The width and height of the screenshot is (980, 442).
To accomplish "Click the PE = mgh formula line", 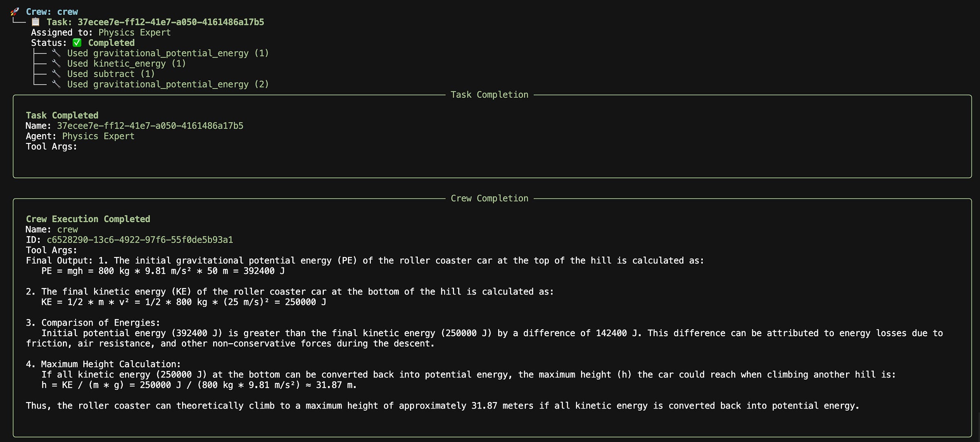I will click(163, 271).
